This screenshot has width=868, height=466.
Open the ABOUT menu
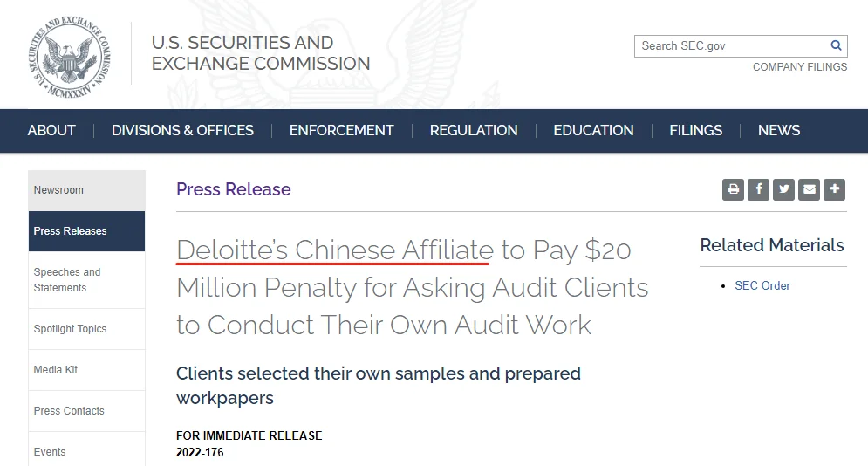[51, 131]
